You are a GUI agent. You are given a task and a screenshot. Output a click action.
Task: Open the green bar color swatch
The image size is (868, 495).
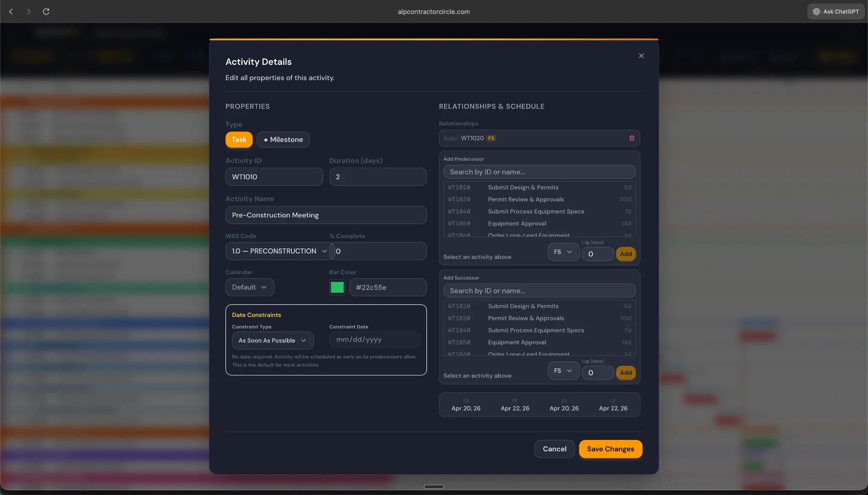point(337,287)
